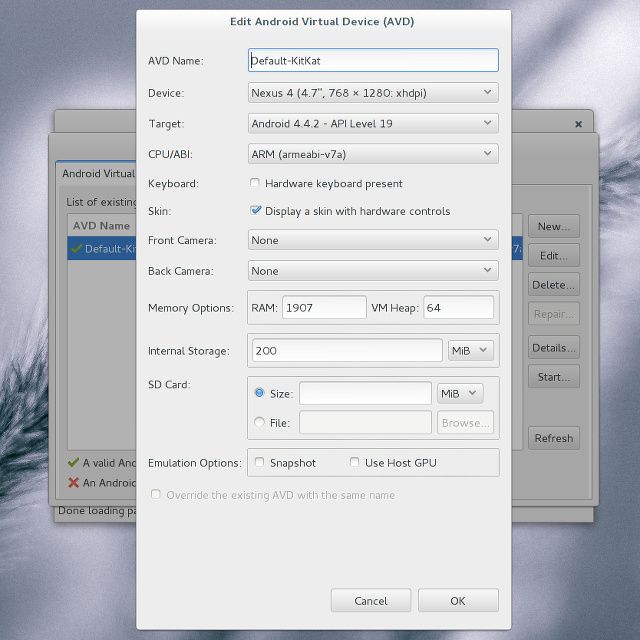Click green checkmark on Default-KitKat row

(x=76, y=248)
